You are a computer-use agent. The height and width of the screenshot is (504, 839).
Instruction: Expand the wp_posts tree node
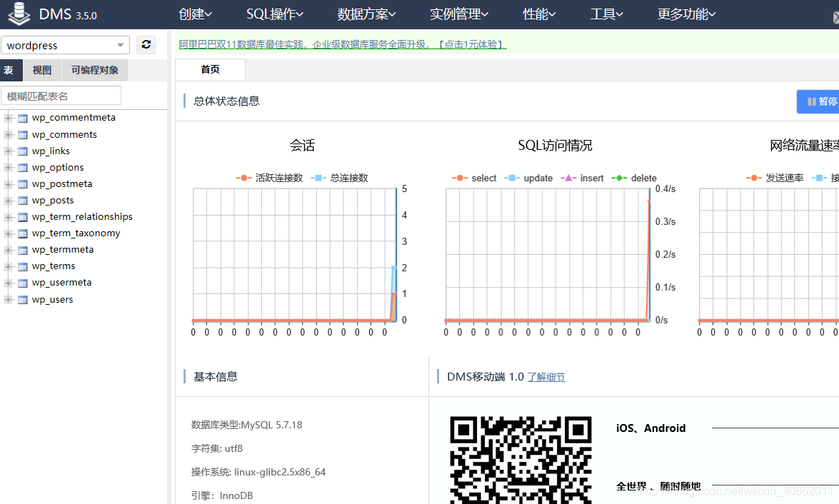click(x=8, y=201)
